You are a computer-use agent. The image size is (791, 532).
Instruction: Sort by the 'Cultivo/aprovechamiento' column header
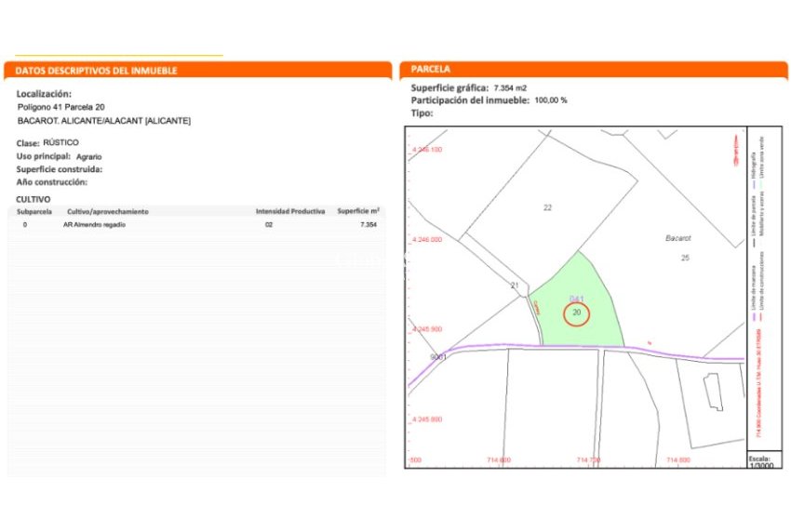(107, 212)
